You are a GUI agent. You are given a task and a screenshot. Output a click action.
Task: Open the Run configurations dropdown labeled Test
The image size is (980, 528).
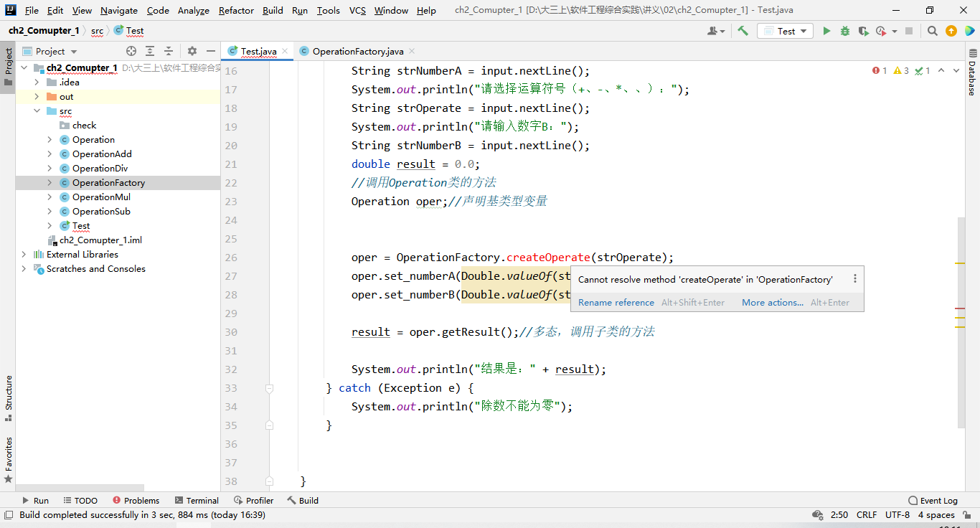tap(785, 31)
